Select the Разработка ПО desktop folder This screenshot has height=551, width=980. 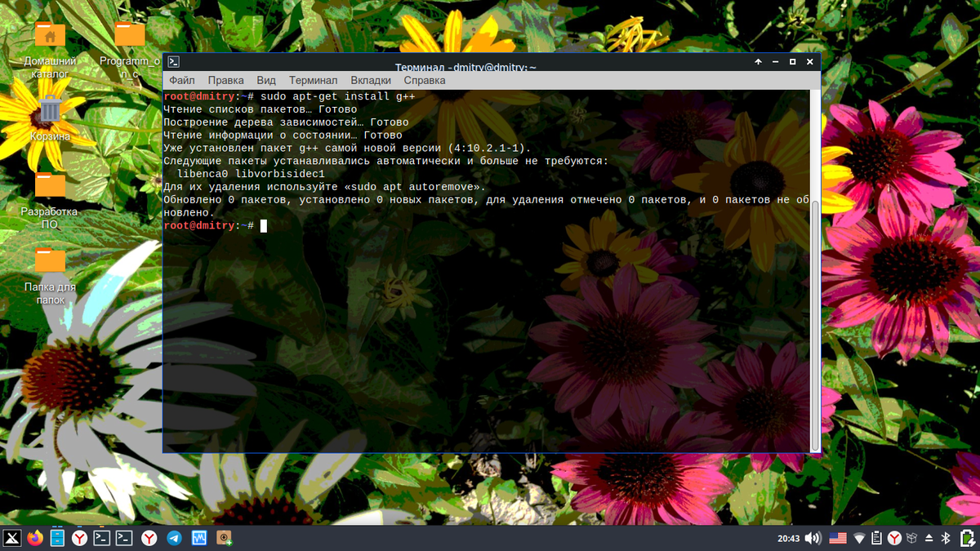(50, 201)
